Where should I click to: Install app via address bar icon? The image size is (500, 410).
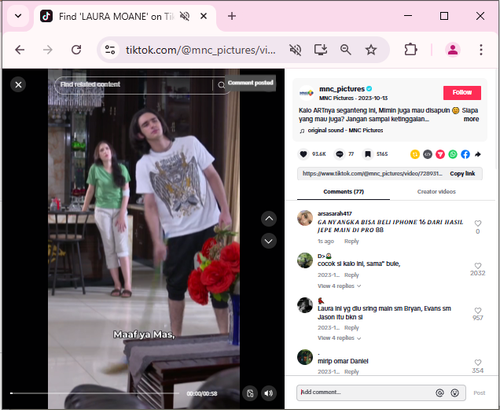(x=320, y=50)
